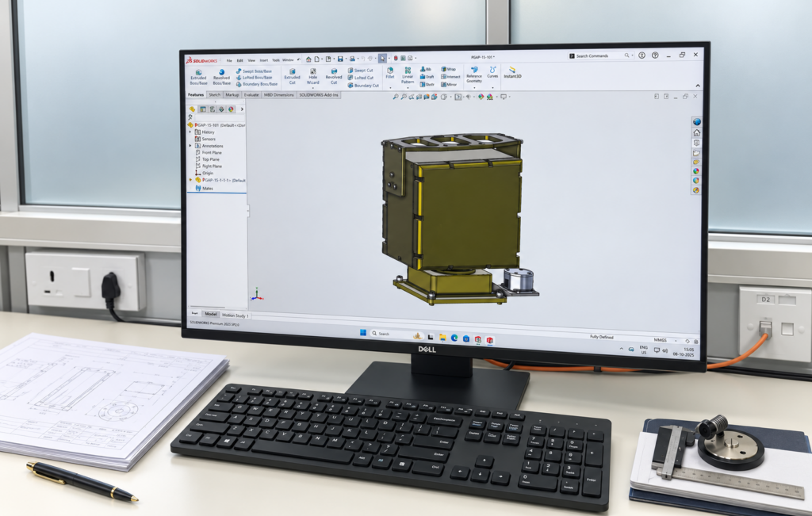Toggle the selection arrow tool
Viewport: 812px width, 516px height.
pos(382,59)
